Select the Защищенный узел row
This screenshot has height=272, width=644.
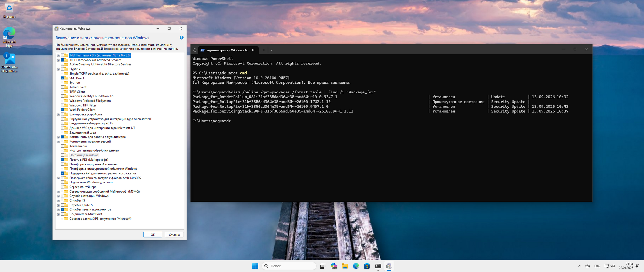(x=82, y=133)
